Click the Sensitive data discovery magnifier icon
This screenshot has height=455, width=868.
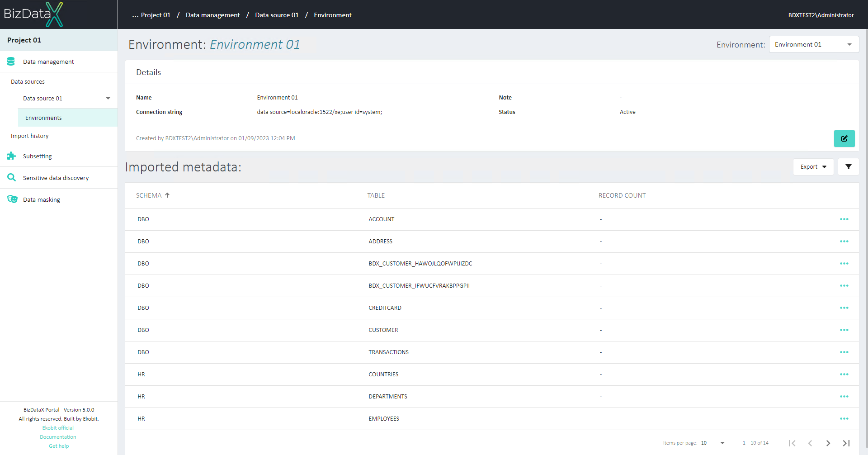tap(11, 178)
